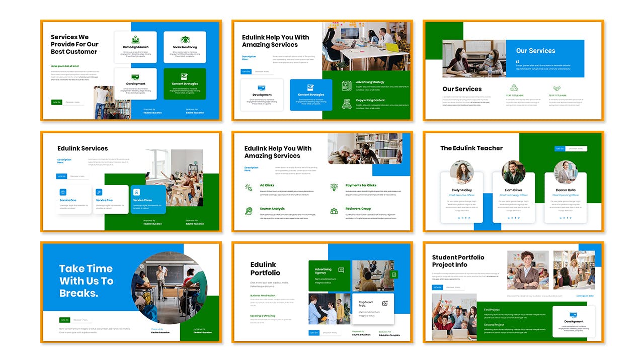644x362 pixels.
Task: Select the Development monitor icon
Action: pyautogui.click(x=135, y=76)
